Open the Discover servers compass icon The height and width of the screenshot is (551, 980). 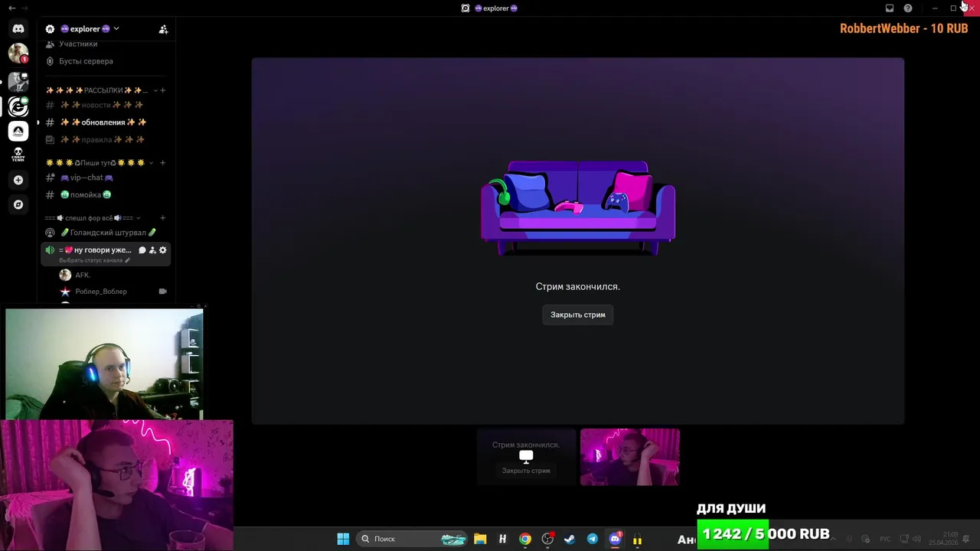(x=18, y=204)
